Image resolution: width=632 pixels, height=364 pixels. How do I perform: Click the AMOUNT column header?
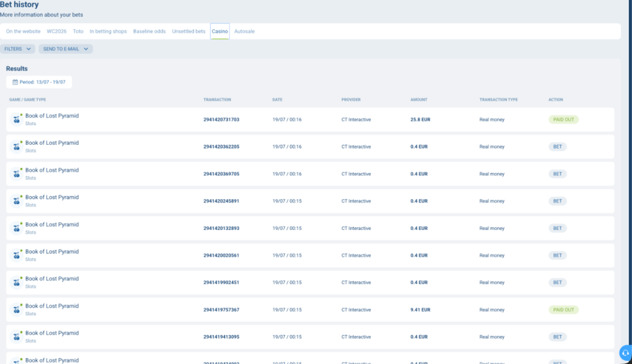click(419, 100)
